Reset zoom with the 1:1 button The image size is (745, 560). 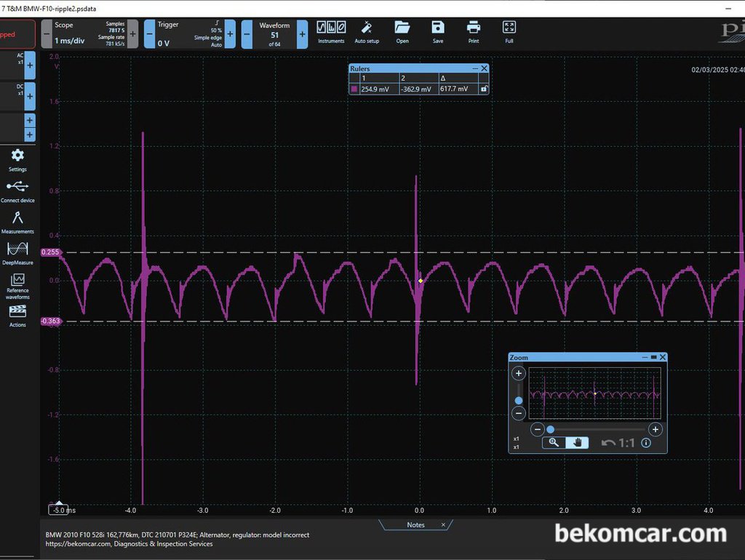coord(618,443)
